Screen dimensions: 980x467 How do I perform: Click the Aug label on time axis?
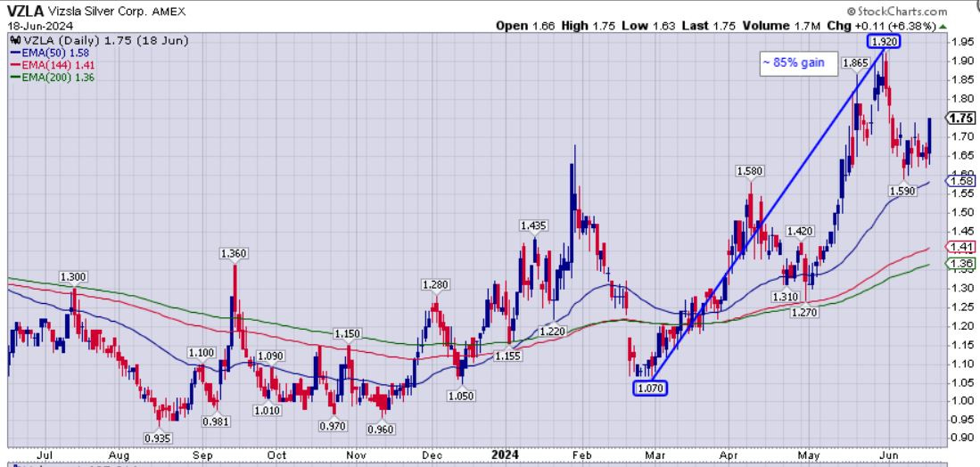pyautogui.click(x=121, y=455)
